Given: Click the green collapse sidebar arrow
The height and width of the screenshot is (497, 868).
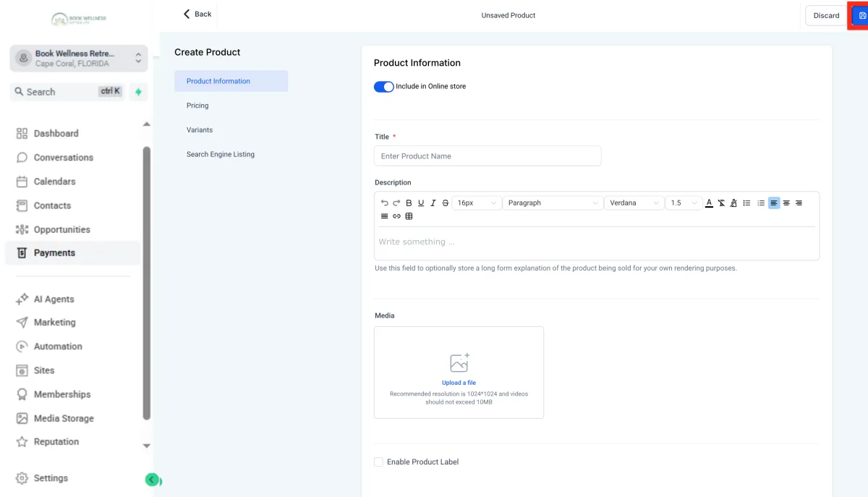Looking at the screenshot, I should tap(152, 480).
